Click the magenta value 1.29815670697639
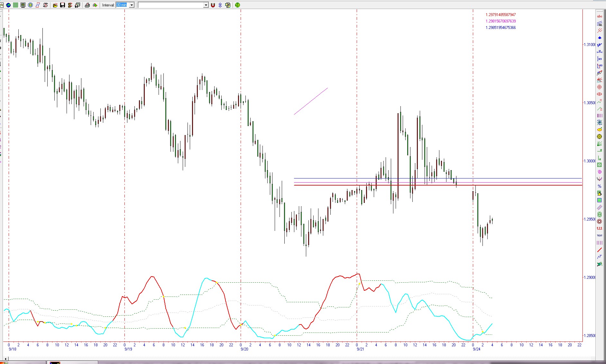 [x=500, y=21]
